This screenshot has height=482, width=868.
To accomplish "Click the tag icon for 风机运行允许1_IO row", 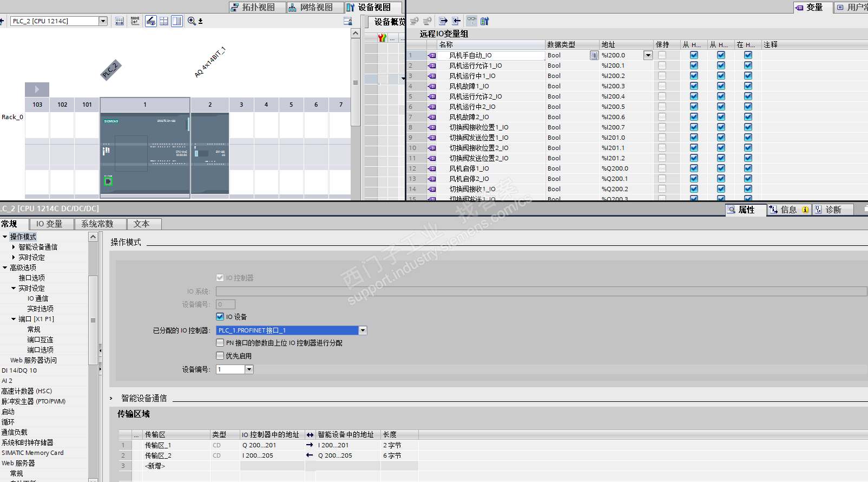I will coord(432,66).
